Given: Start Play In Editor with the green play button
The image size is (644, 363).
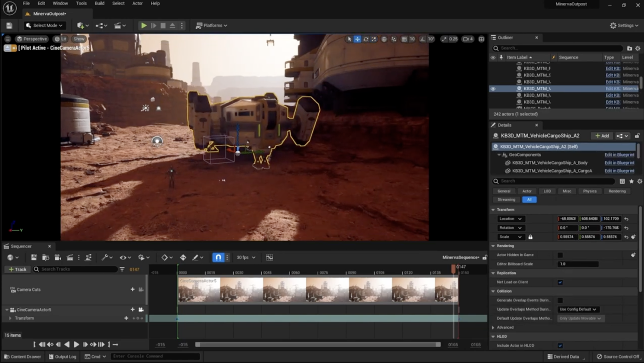Looking at the screenshot, I should [x=144, y=26].
